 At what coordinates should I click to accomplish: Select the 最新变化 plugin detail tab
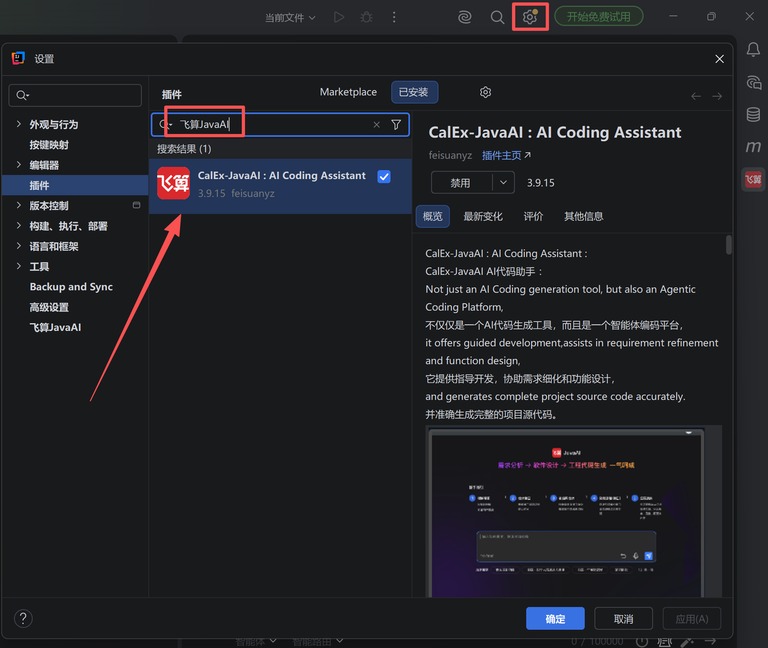483,216
